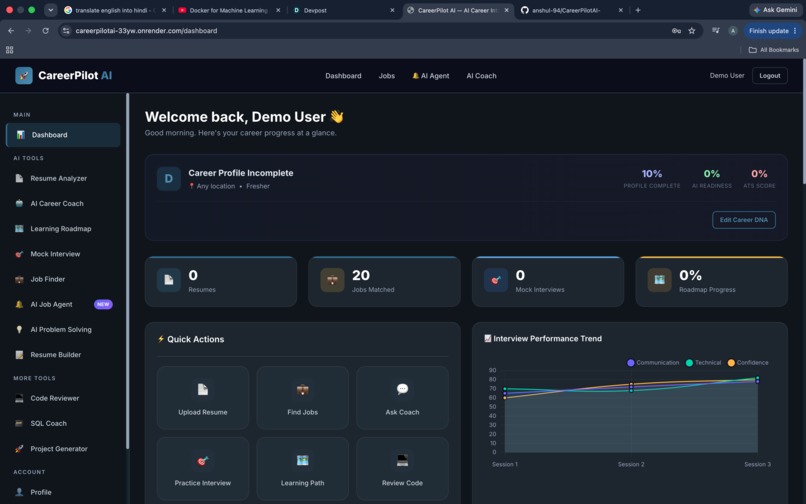Click the browser address bar

point(360,31)
